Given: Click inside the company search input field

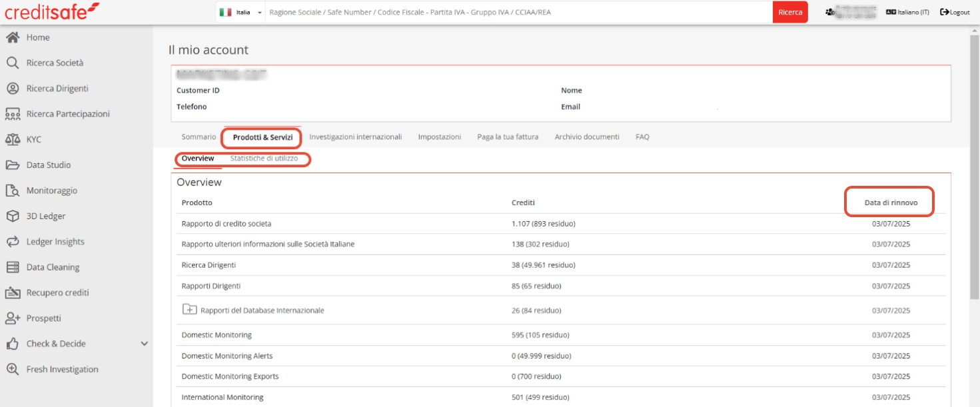Looking at the screenshot, I should (x=519, y=12).
